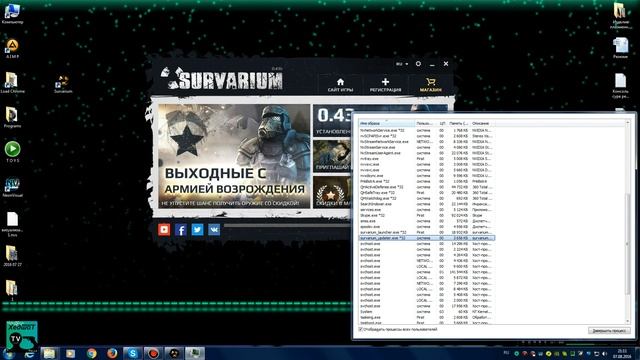Open Twitter page from Survarium launcher
The image size is (640, 360).
coord(198,229)
